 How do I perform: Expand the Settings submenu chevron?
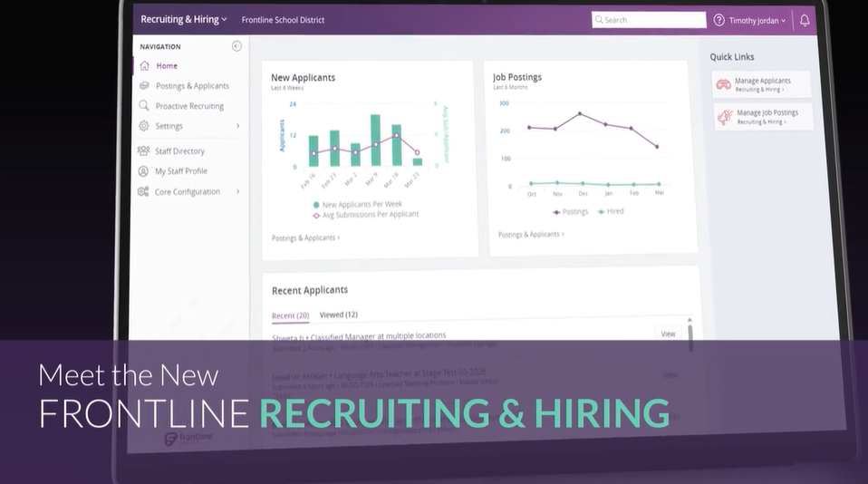point(238,126)
